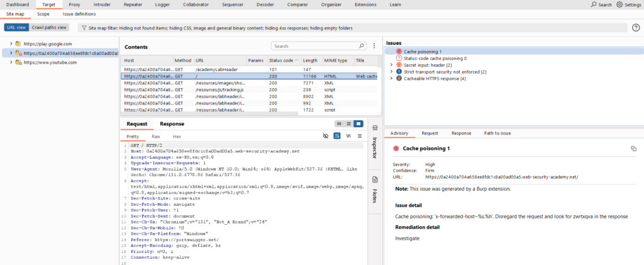The width and height of the screenshot is (644, 265).
Task: Expand the Secret input: header issue
Action: [x=391, y=65]
